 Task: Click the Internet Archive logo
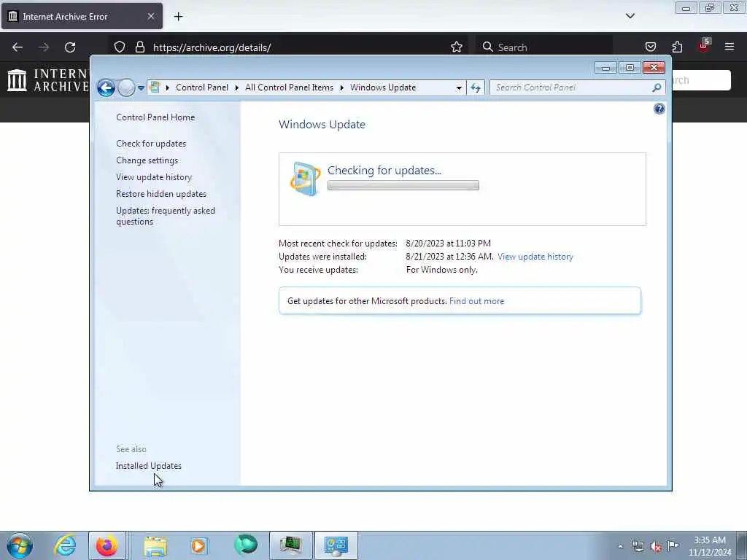point(47,80)
